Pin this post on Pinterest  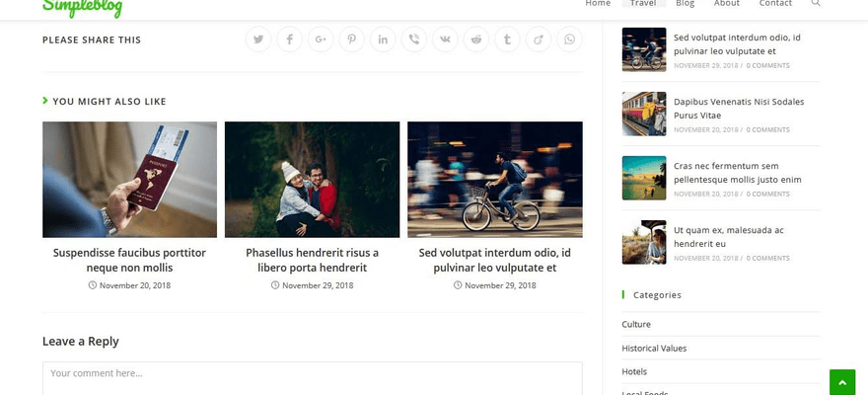[352, 39]
